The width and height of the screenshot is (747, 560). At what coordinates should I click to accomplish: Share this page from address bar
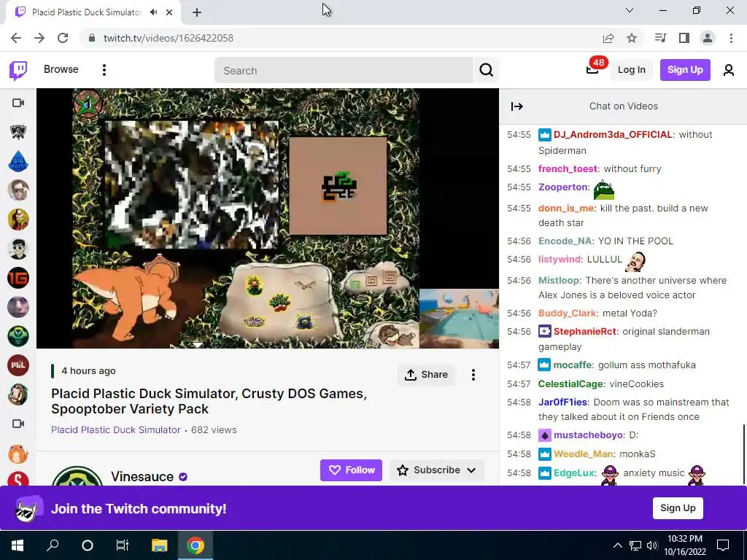608,38
